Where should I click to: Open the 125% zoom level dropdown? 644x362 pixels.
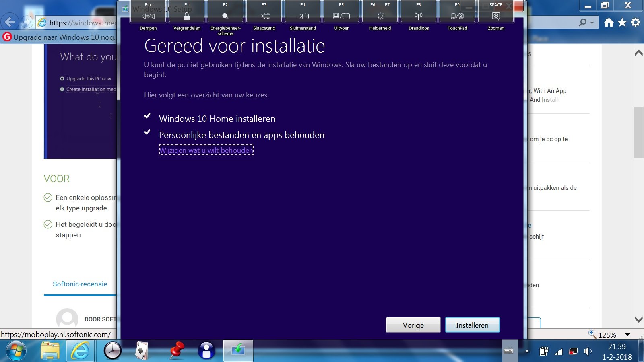click(627, 335)
